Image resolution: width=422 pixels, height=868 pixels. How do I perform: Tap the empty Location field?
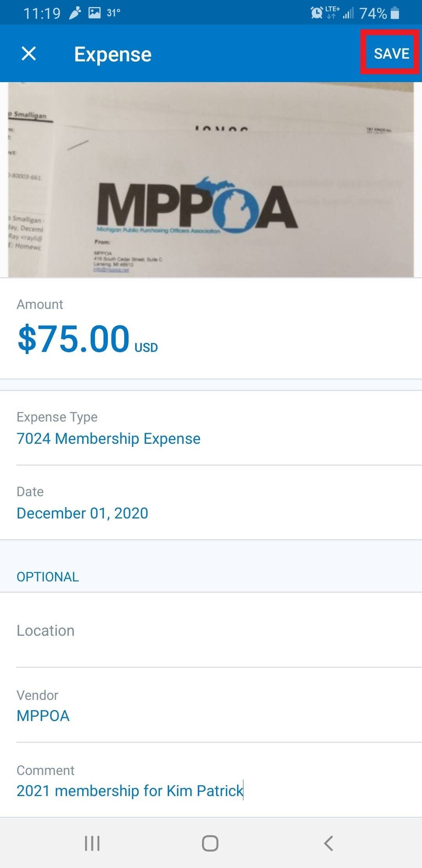(211, 631)
